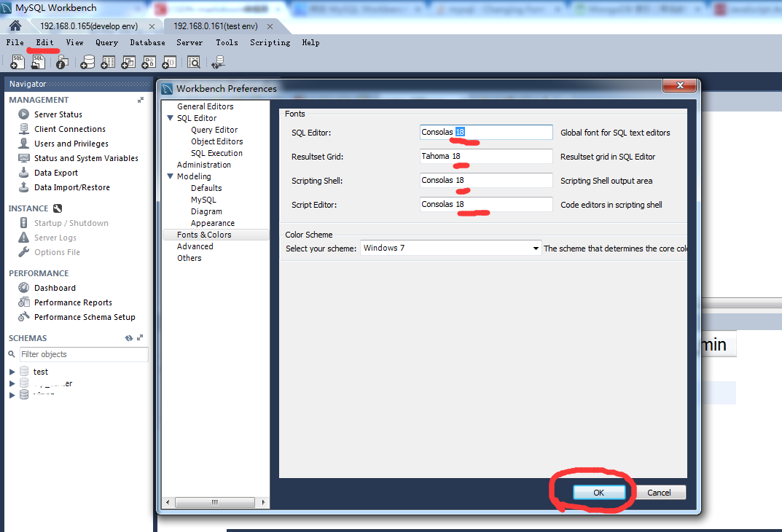The width and height of the screenshot is (782, 532).
Task: Open the schema inspector info icon
Action: pyautogui.click(x=63, y=62)
